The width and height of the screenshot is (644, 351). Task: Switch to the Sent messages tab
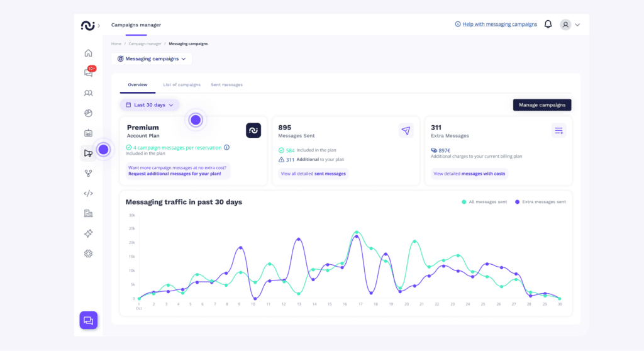[x=226, y=85]
